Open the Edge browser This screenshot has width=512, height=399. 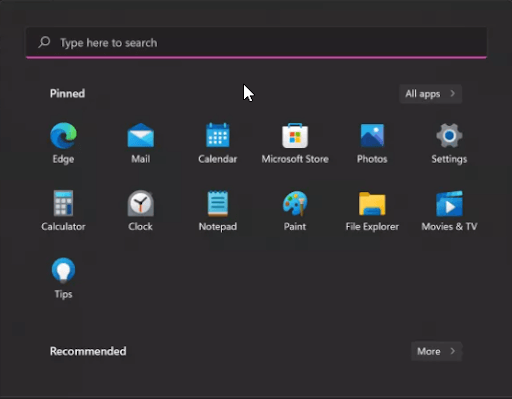(63, 143)
